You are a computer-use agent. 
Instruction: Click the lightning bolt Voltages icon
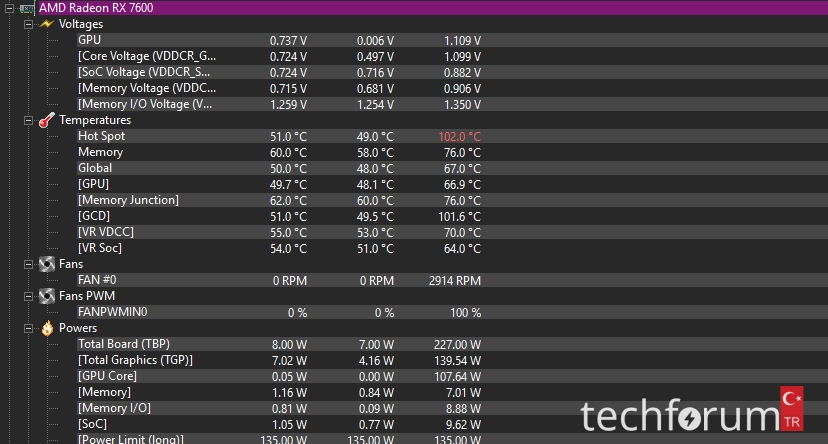point(47,24)
